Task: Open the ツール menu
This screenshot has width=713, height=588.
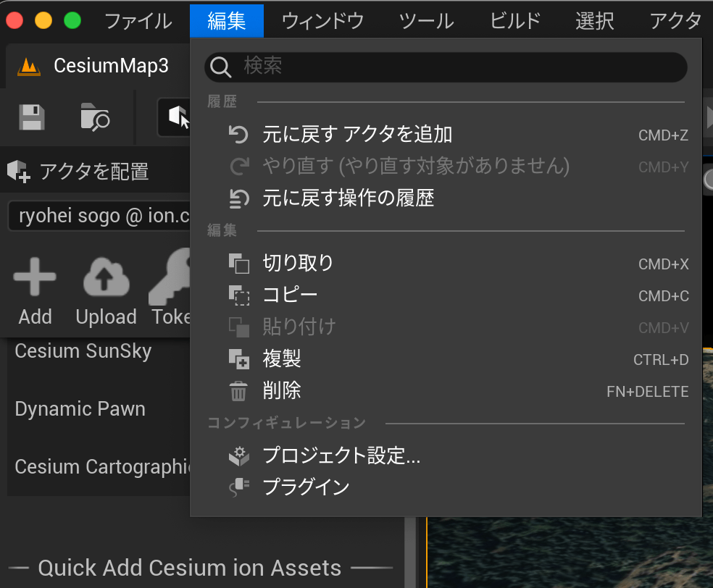Action: click(x=427, y=21)
